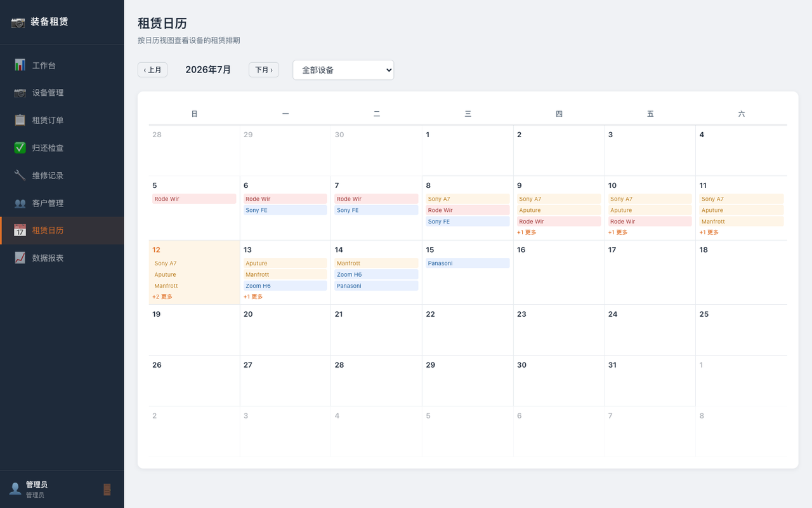The height and width of the screenshot is (508, 812).
Task: Click the Aputure event on July 13
Action: (285, 263)
